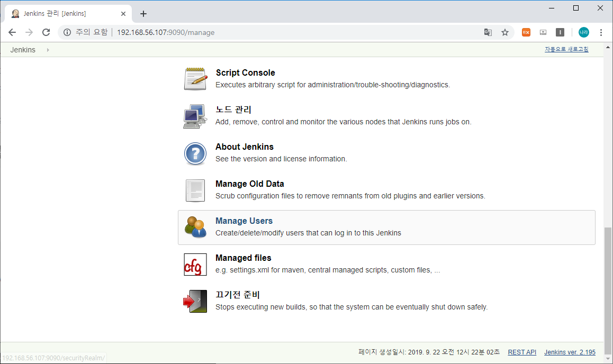Image resolution: width=613 pixels, height=364 pixels.
Task: Click the scrollbar down arrow
Action: point(608,359)
